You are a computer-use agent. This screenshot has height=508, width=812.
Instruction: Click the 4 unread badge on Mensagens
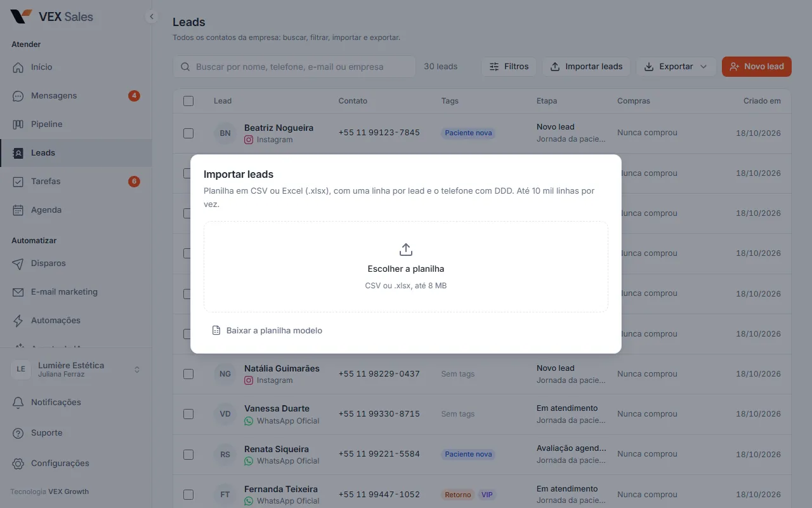click(134, 96)
